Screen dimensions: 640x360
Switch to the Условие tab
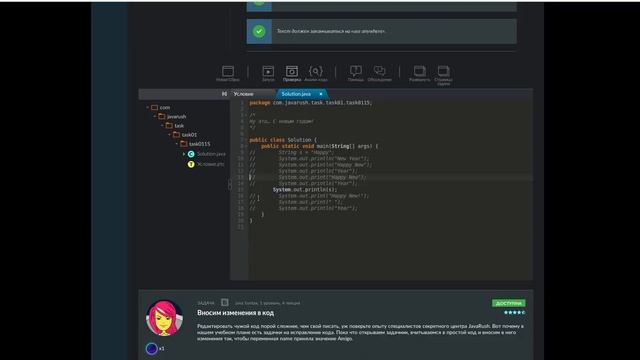(243, 94)
